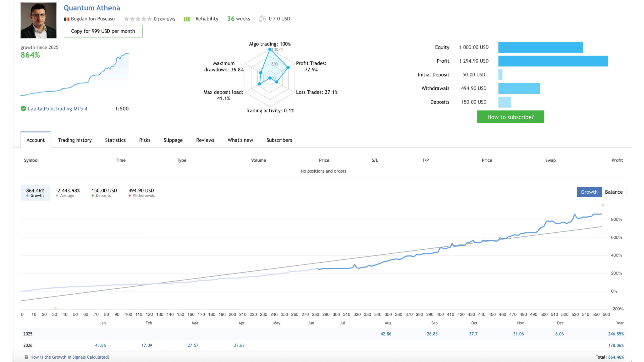
Task: Toggle the Withdrawals legend item
Action: (x=141, y=195)
